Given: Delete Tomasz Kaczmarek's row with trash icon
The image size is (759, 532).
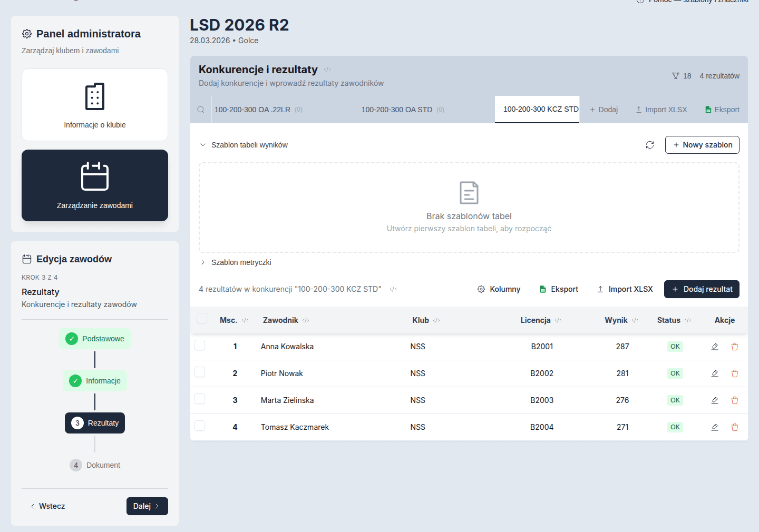Looking at the screenshot, I should point(735,427).
